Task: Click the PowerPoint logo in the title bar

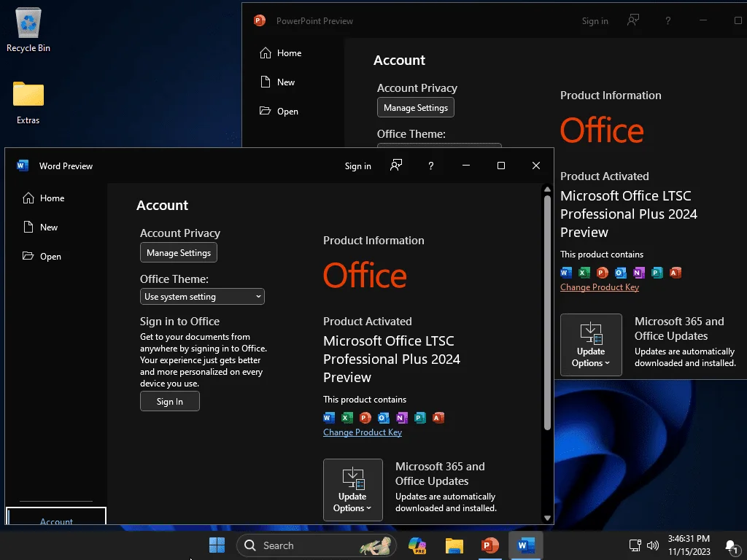Action: click(259, 20)
